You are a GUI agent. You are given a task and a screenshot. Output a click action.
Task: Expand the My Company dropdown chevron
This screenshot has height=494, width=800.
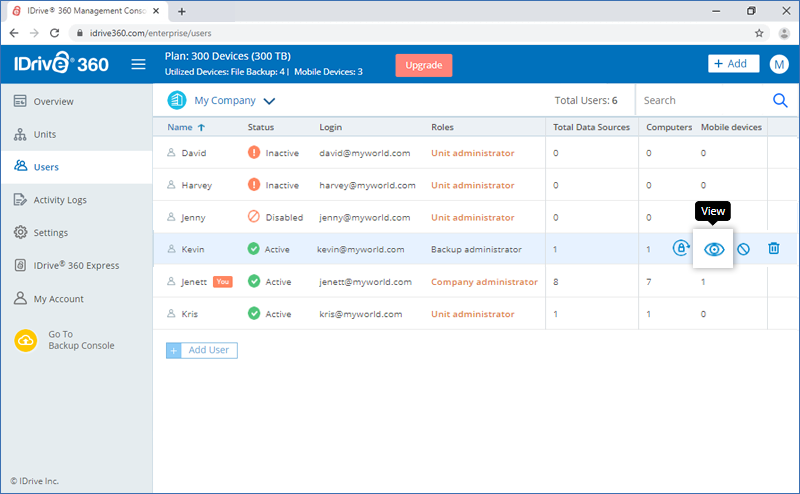coord(269,101)
